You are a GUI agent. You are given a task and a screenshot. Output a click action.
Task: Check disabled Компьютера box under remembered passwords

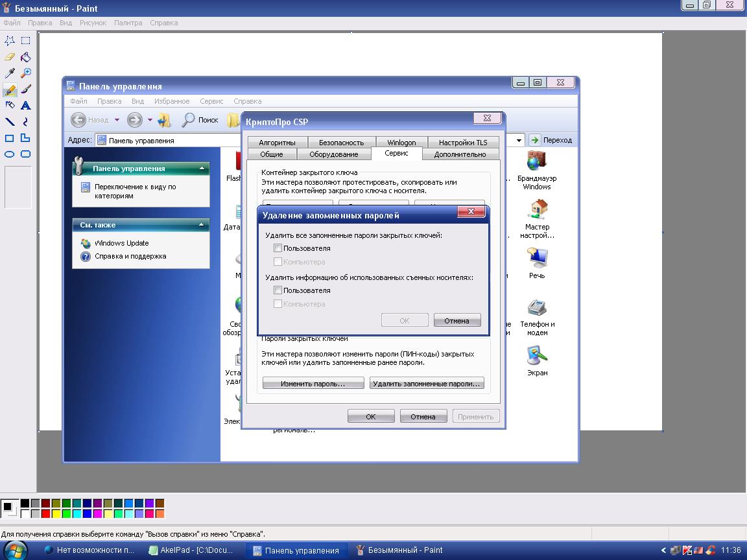(x=278, y=262)
